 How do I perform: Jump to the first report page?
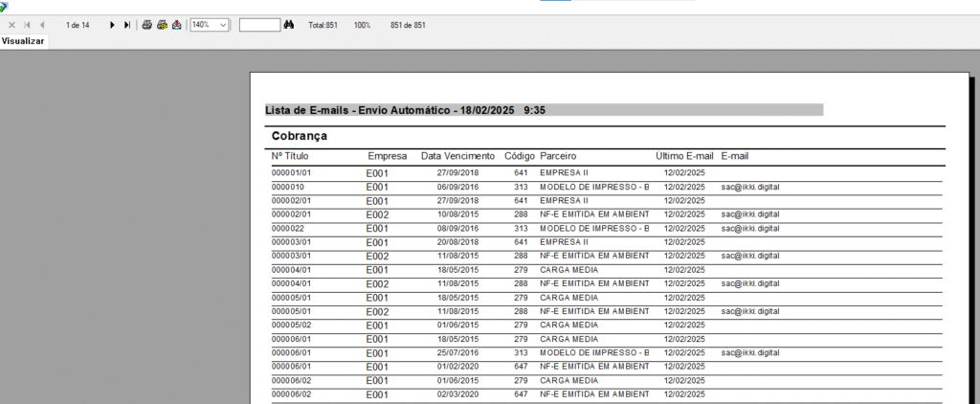(x=27, y=25)
